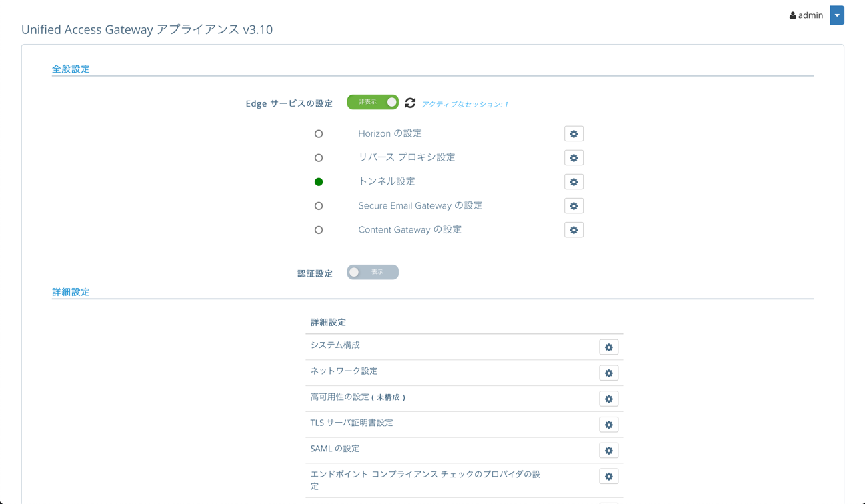The height and width of the screenshot is (504, 865).
Task: Click the ネットワーク設定 row text
Action: [x=344, y=371]
